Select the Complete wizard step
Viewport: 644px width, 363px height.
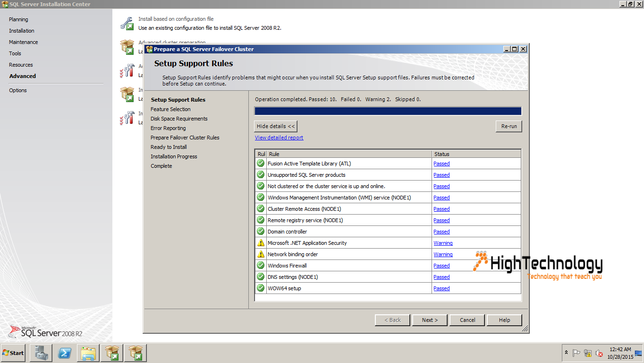click(161, 166)
